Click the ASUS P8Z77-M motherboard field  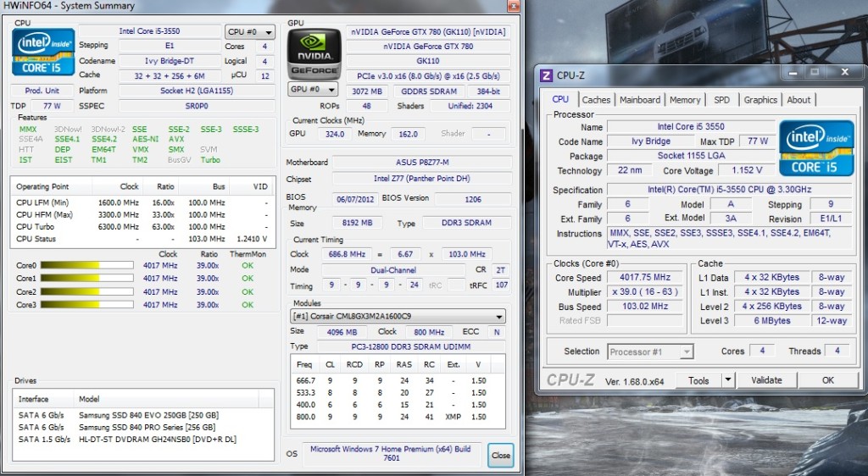click(x=422, y=163)
